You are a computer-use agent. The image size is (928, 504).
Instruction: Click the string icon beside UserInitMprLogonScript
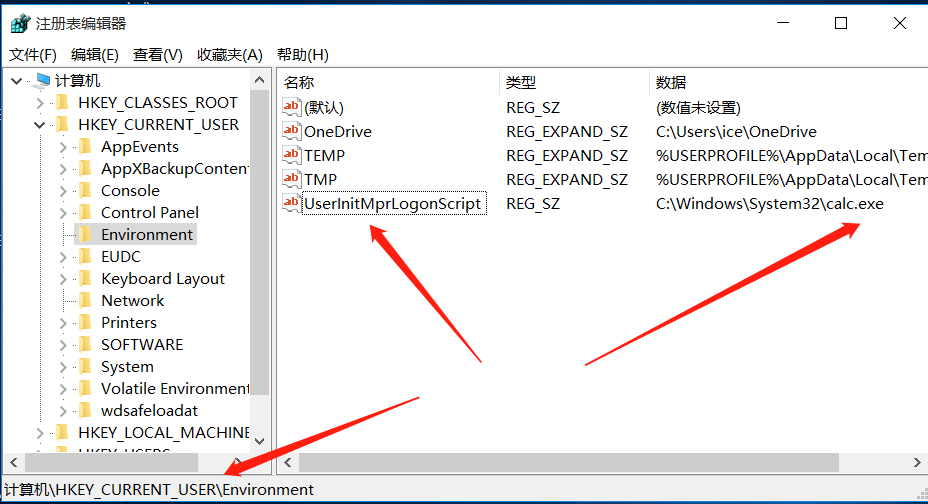click(291, 203)
